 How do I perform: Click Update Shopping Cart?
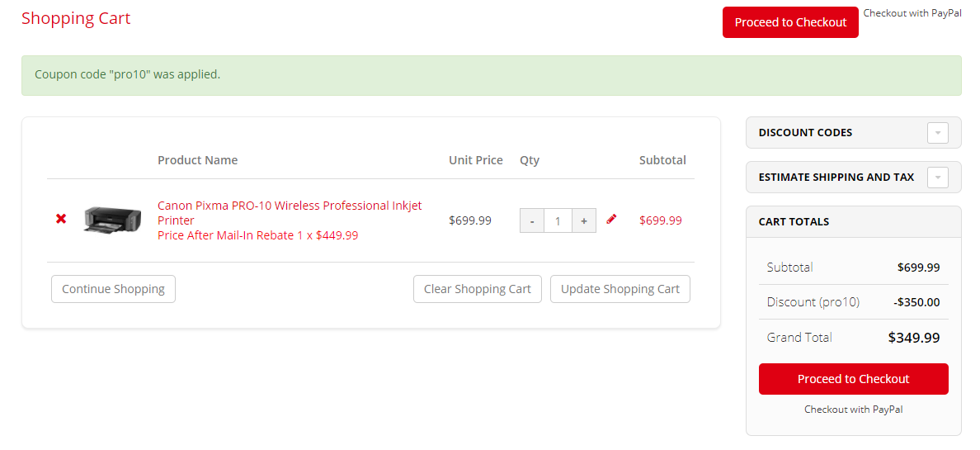(x=620, y=289)
